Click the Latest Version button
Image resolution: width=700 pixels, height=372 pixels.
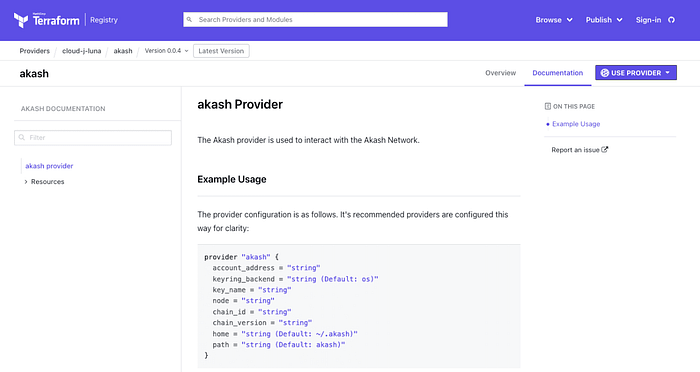pyautogui.click(x=221, y=51)
